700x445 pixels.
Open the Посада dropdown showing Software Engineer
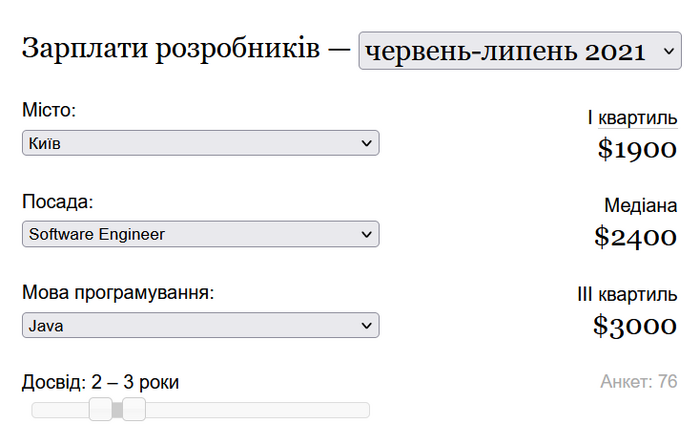pos(200,234)
